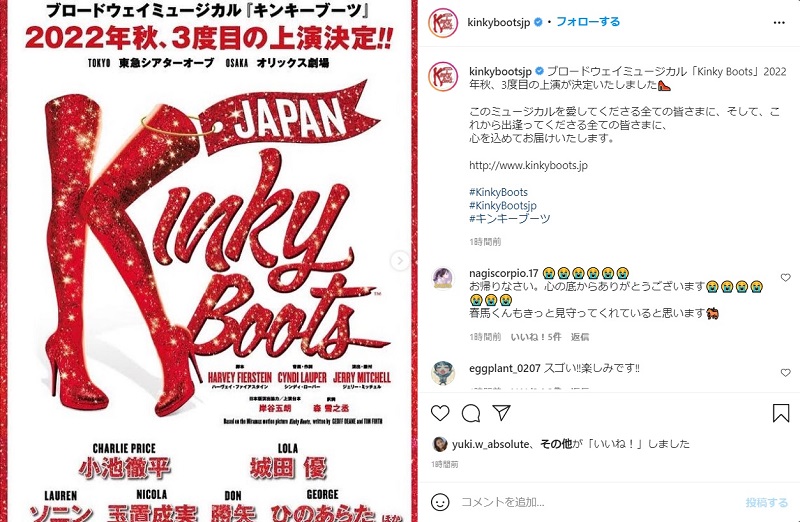
Task: Open the yuki.w_absolute liker avatar
Action: (x=440, y=444)
